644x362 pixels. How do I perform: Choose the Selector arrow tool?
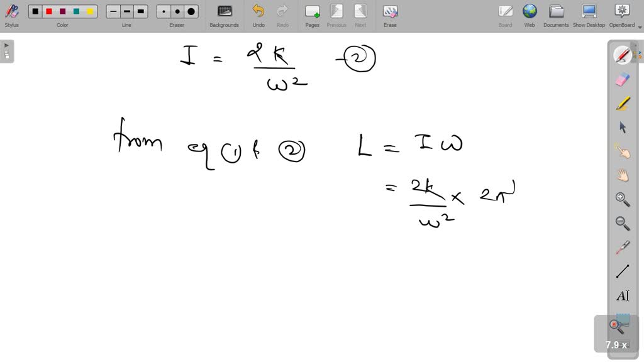[621, 127]
